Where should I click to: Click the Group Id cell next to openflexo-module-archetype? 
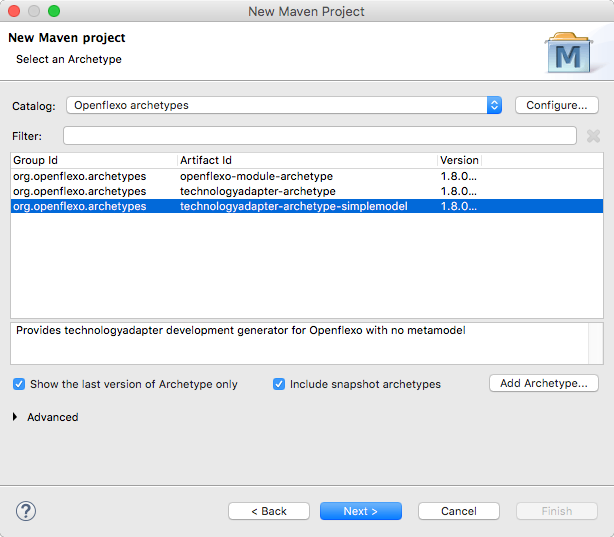click(x=79, y=176)
